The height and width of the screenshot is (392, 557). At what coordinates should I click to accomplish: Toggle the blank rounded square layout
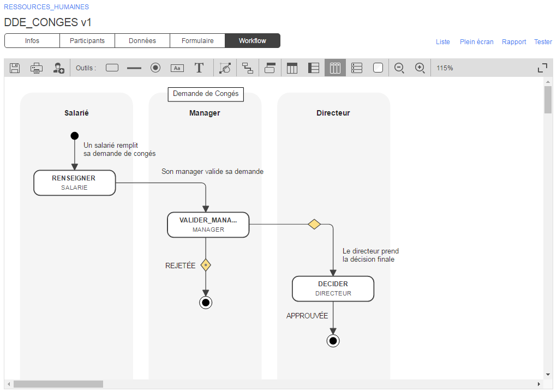pos(378,68)
